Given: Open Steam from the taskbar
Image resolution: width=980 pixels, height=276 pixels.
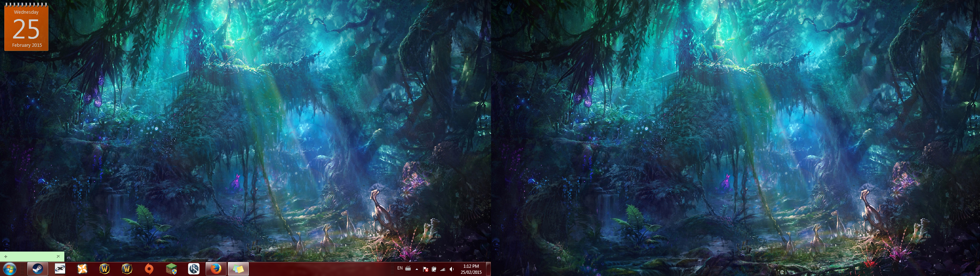Looking at the screenshot, I should tap(37, 269).
